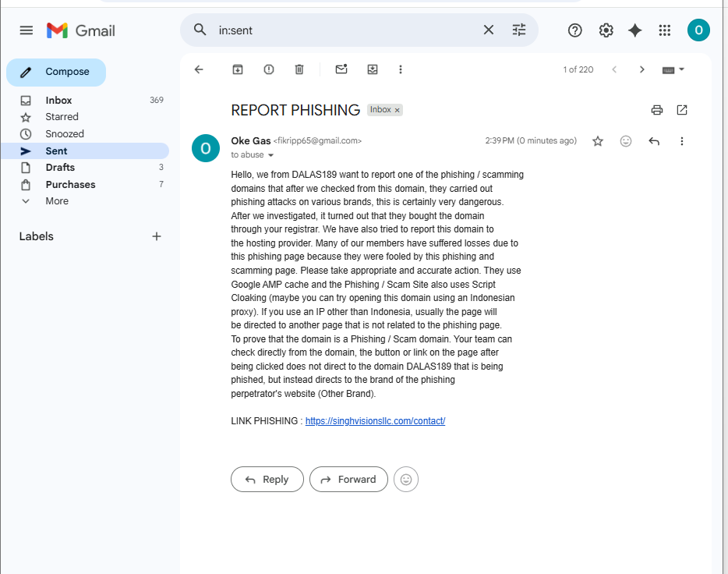The width and height of the screenshot is (728, 574).
Task: Mark the email as unread
Action: 341,69
